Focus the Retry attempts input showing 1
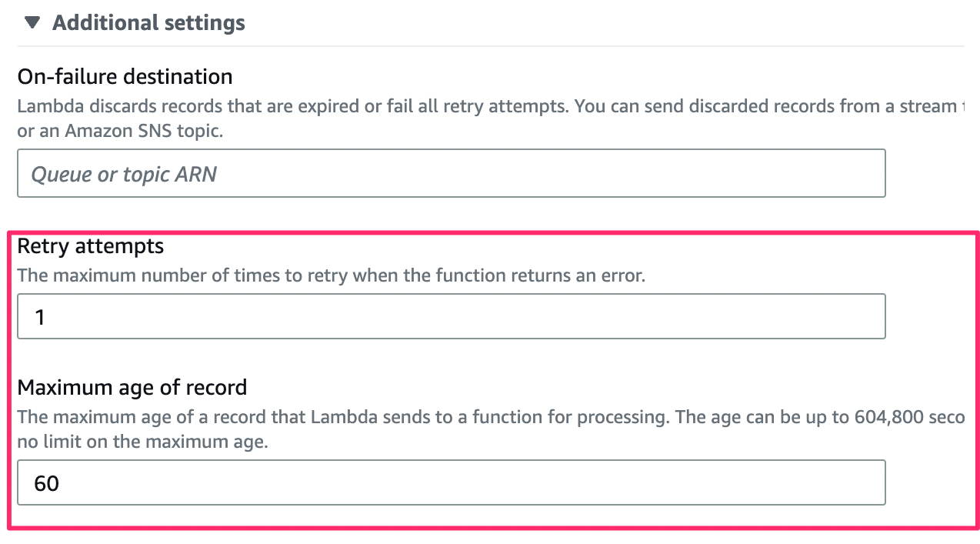Image resolution: width=980 pixels, height=544 pixels. point(450,315)
